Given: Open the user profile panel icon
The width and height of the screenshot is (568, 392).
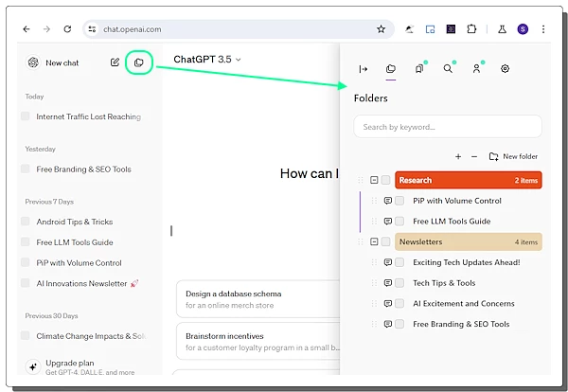Looking at the screenshot, I should pyautogui.click(x=476, y=68).
